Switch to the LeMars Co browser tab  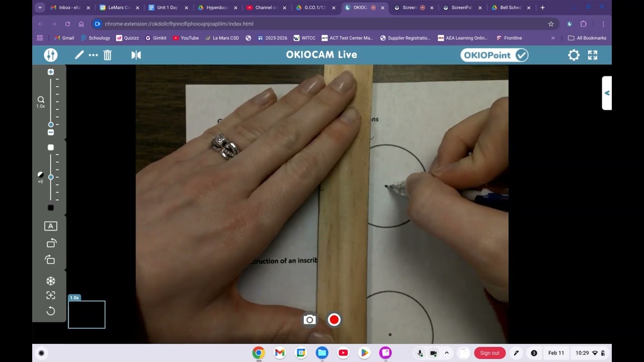119,8
